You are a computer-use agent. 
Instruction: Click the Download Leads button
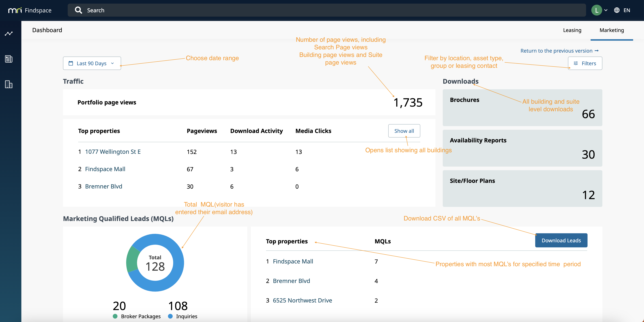point(561,240)
